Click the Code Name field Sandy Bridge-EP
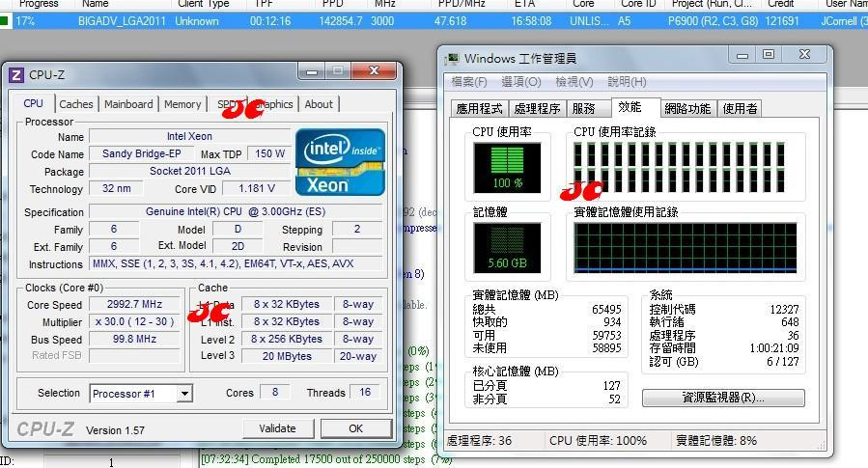The image size is (868, 468). (x=142, y=153)
